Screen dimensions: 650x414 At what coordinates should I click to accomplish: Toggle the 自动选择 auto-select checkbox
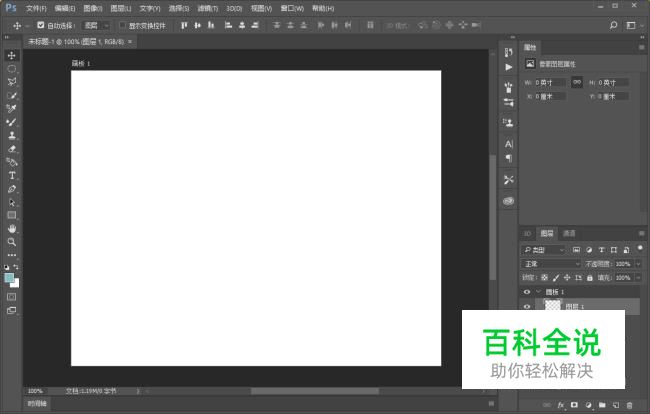point(41,25)
